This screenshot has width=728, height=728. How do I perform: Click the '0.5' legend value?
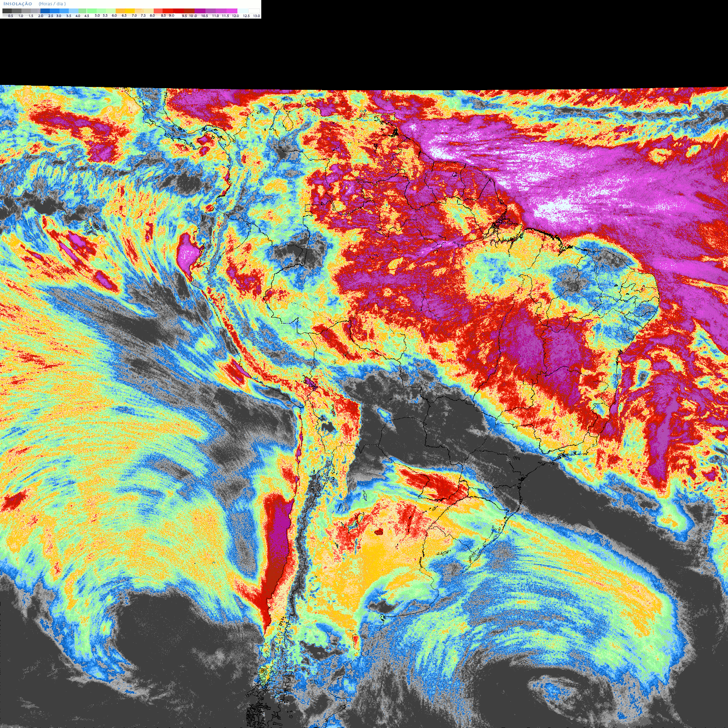11,16
